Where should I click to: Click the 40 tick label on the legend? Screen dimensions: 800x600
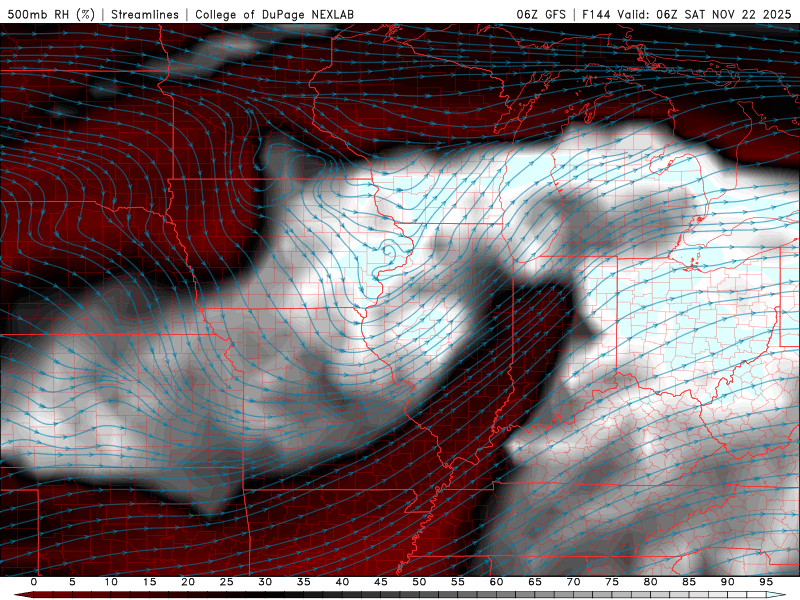coord(342,582)
